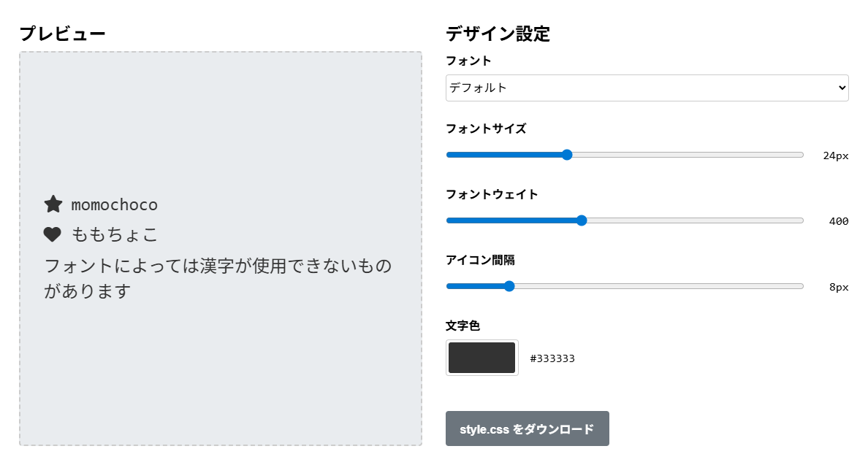
Task: Click the フォントウェイト label
Action: [492, 194]
